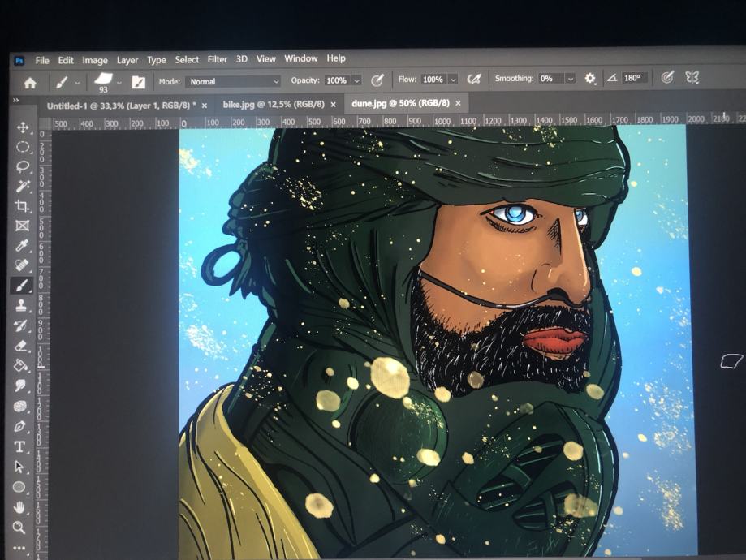Close the bike.jpg tab
The image size is (746, 560).
(x=333, y=104)
